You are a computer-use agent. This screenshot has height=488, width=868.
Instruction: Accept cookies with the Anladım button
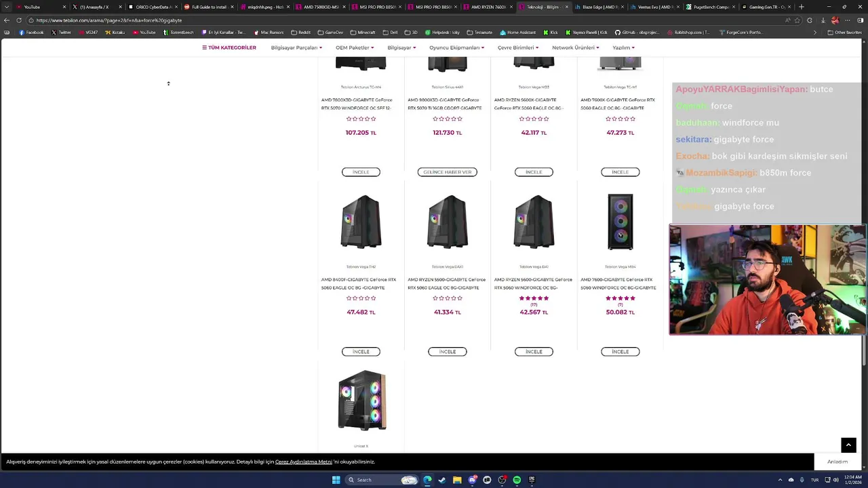[837, 462]
